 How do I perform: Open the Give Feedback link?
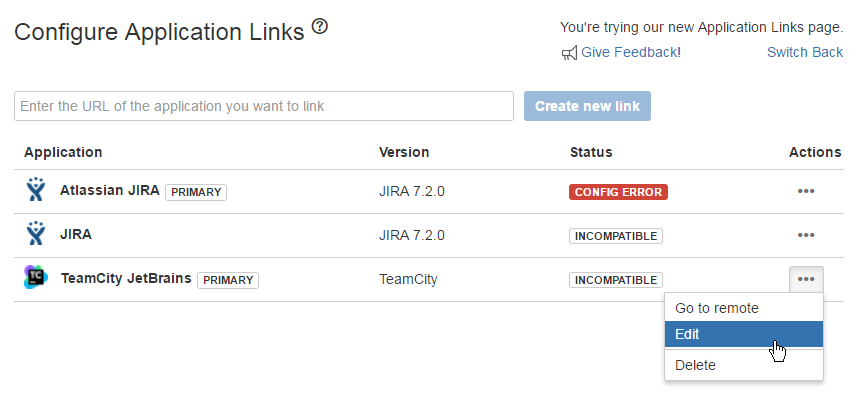coord(629,52)
